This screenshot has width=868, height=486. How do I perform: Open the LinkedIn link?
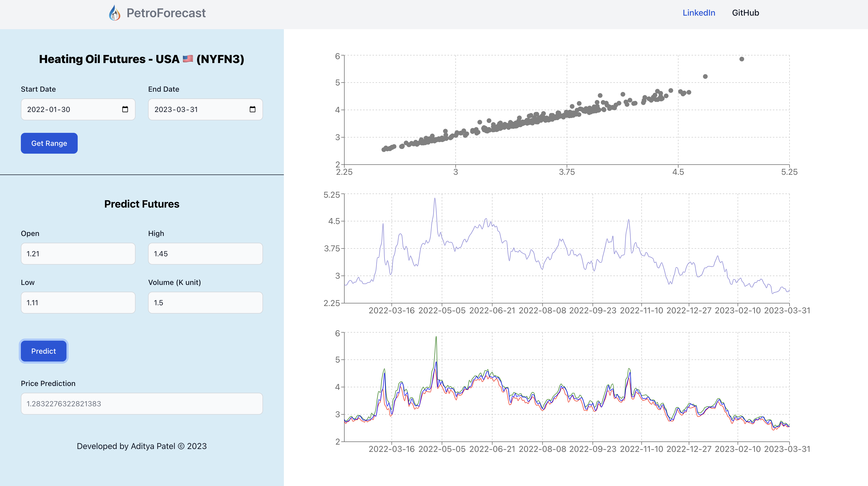point(699,13)
